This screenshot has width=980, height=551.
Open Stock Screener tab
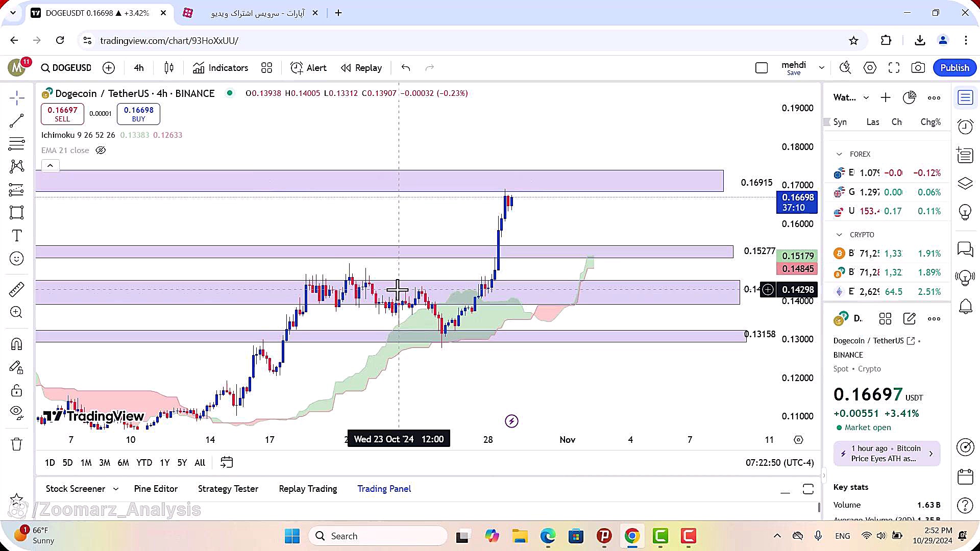[75, 489]
